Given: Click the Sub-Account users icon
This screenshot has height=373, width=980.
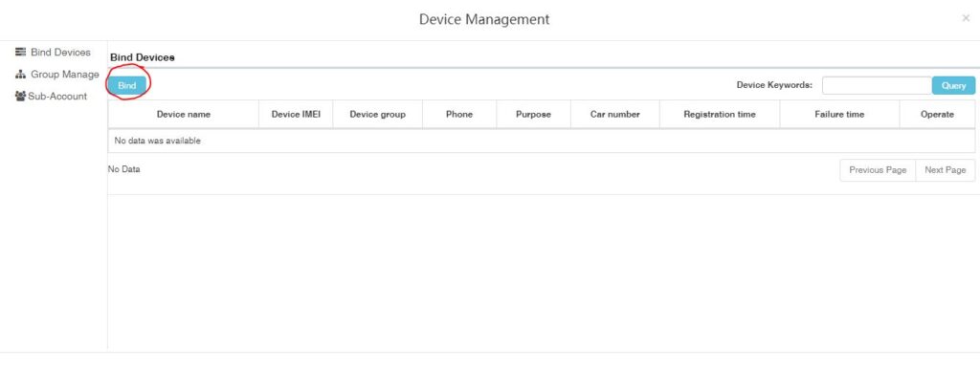Looking at the screenshot, I should pos(20,97).
